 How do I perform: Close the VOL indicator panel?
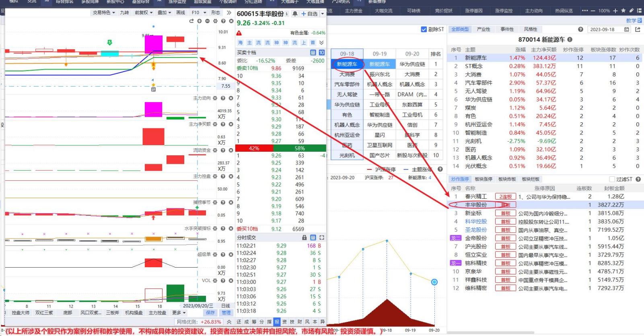[231, 280]
